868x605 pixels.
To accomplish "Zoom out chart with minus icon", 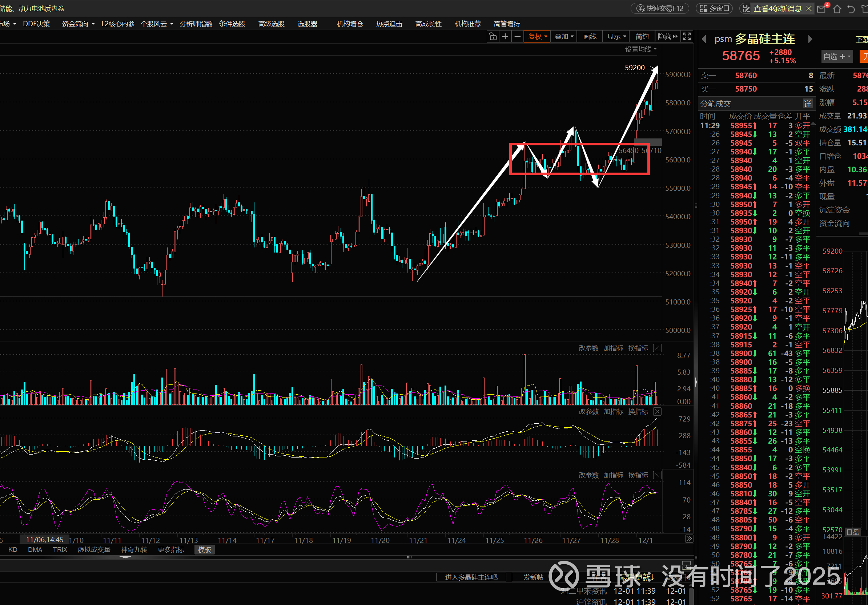I will [x=518, y=37].
